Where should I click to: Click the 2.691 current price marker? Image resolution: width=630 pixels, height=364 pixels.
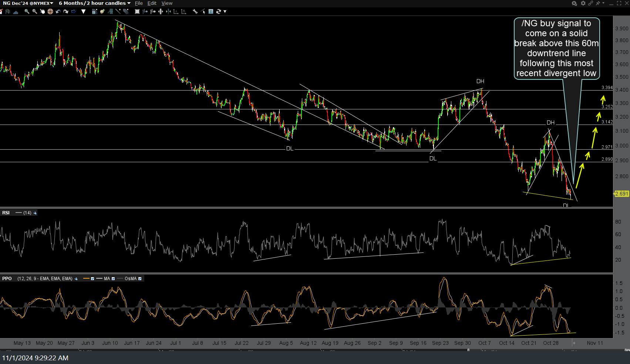(x=621, y=194)
